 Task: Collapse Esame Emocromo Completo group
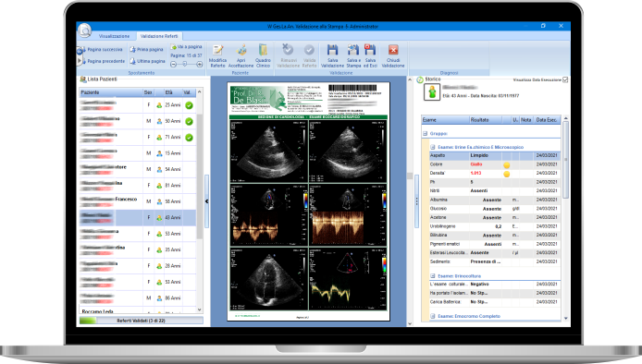point(432,316)
